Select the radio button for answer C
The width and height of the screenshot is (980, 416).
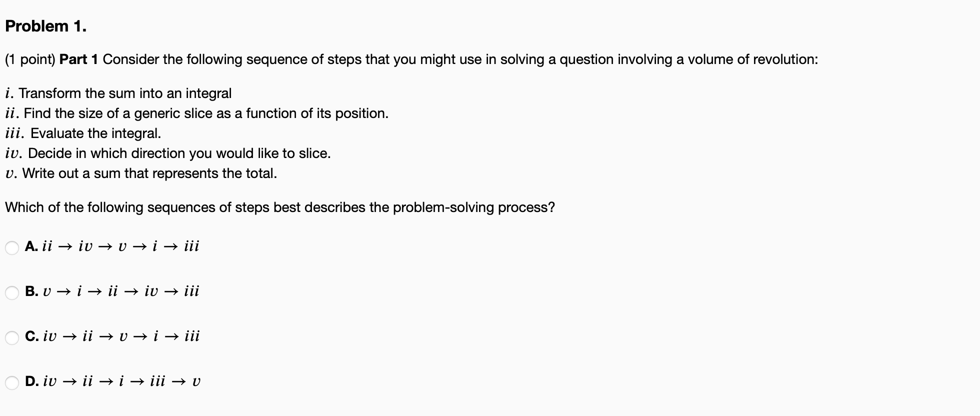[x=11, y=337]
